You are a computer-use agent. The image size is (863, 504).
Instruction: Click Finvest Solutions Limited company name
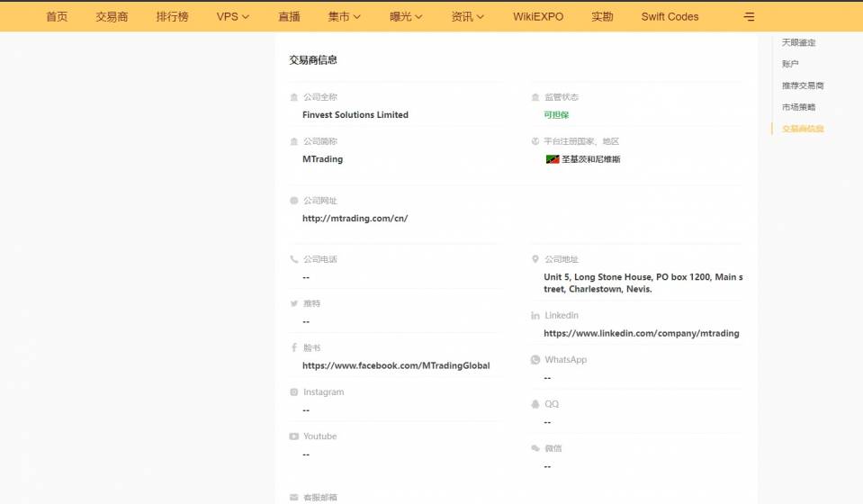355,115
